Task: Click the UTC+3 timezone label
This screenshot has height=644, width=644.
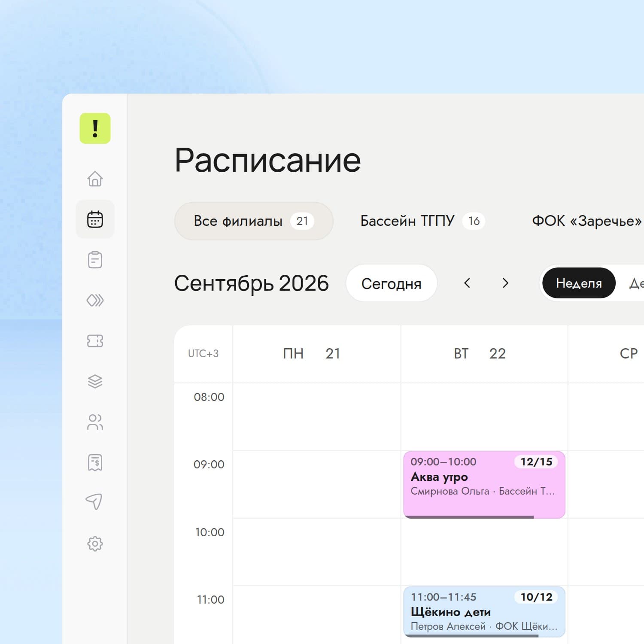Action: (x=203, y=353)
